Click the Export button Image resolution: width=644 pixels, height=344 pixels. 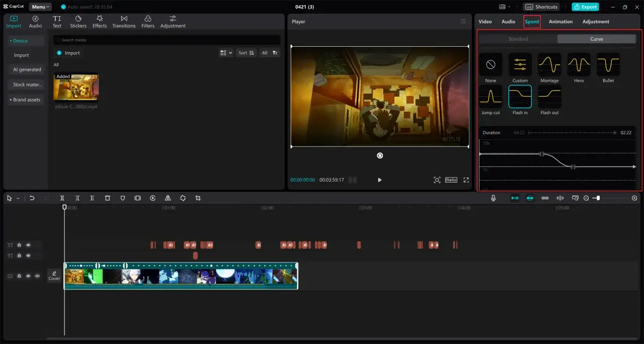(x=585, y=7)
